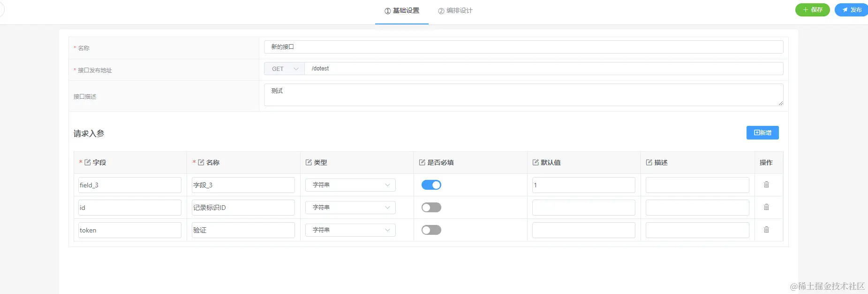Focus description input in token row
Viewport: 868px width, 294px height.
click(697, 230)
